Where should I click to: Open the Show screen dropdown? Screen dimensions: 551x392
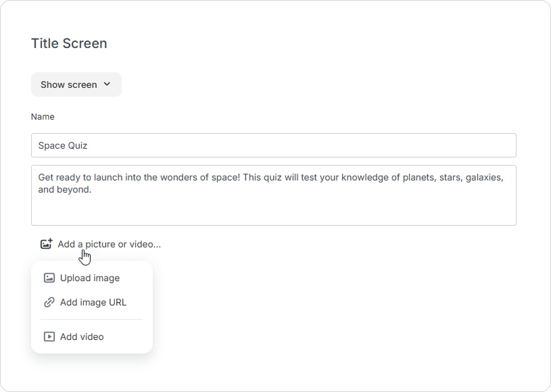[76, 84]
